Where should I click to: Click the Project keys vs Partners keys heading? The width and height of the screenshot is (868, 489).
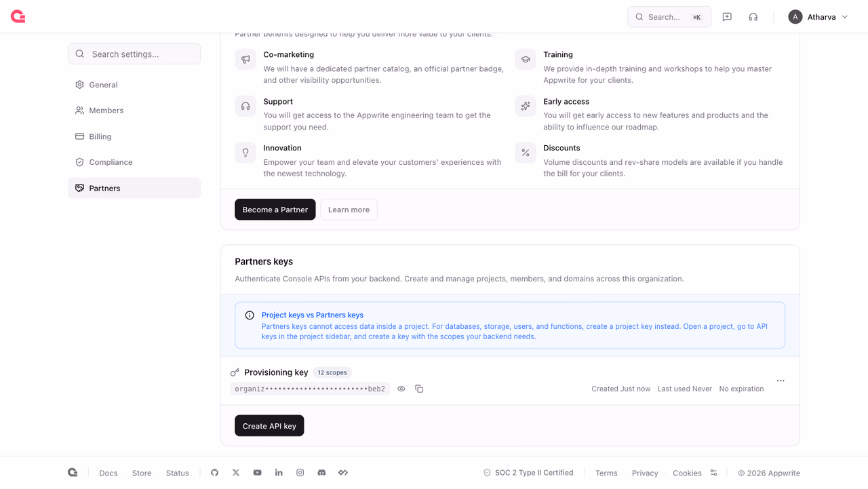point(313,315)
